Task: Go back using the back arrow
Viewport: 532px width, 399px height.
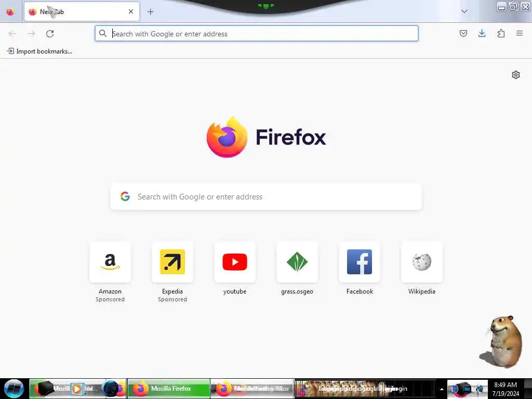Action: coord(12,34)
